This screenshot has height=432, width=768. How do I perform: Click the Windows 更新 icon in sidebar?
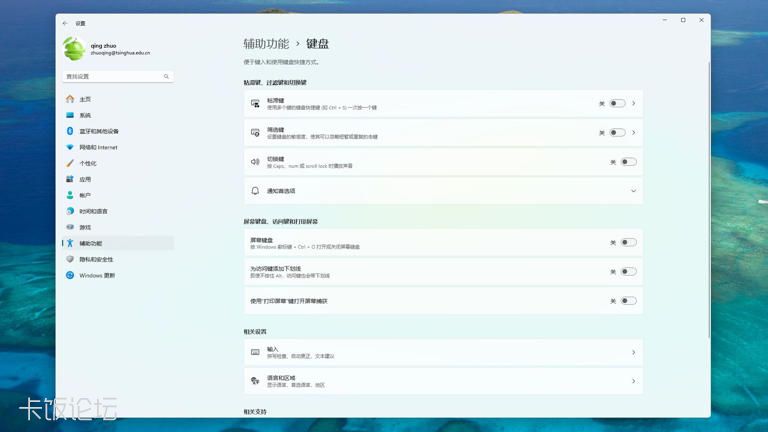(x=70, y=275)
